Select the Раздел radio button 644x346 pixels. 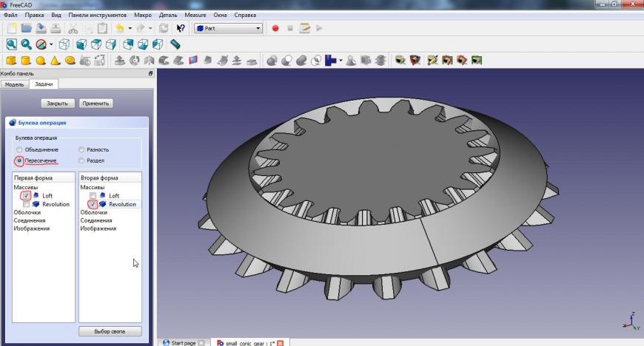81,161
